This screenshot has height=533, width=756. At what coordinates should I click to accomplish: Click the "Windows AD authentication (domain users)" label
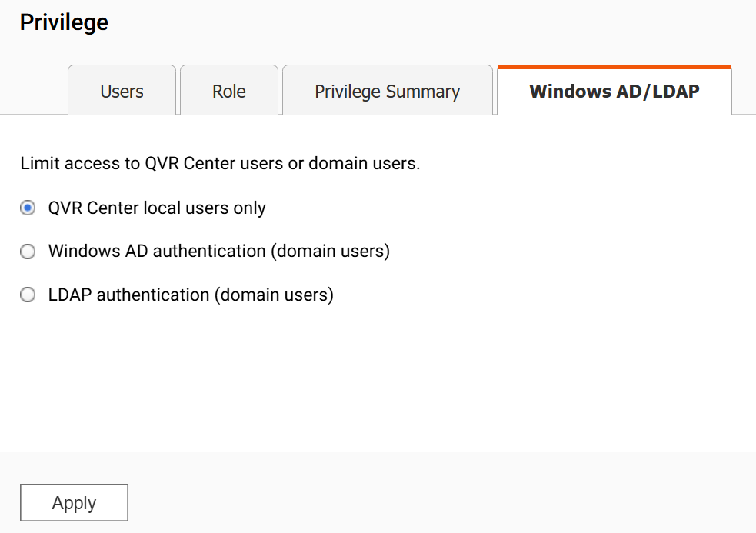[x=218, y=252]
